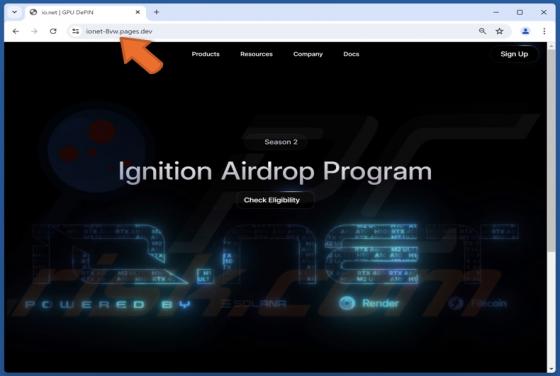Image resolution: width=560 pixels, height=376 pixels.
Task: Maximize the browser window
Action: 520,12
